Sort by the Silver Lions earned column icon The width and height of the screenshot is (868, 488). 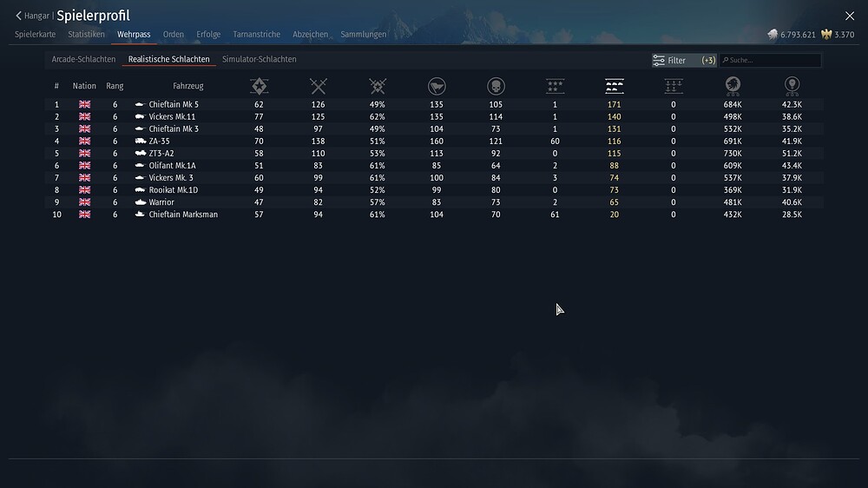[x=733, y=86]
